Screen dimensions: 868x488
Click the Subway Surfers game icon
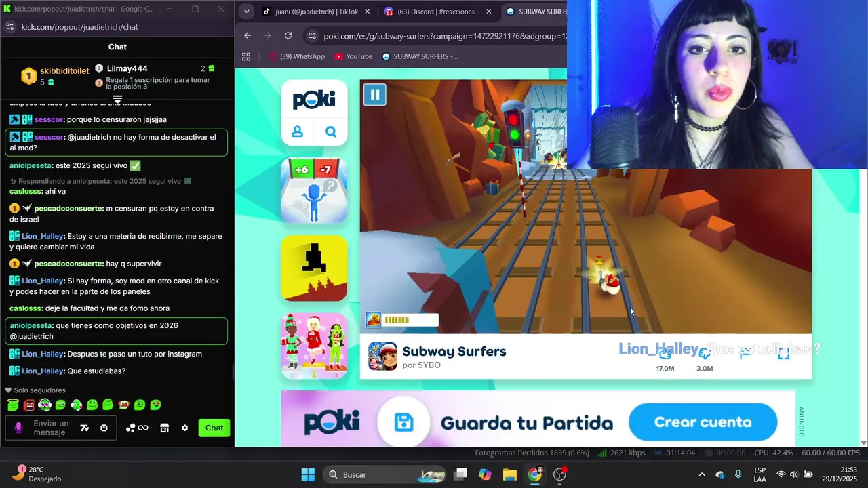[x=382, y=357]
